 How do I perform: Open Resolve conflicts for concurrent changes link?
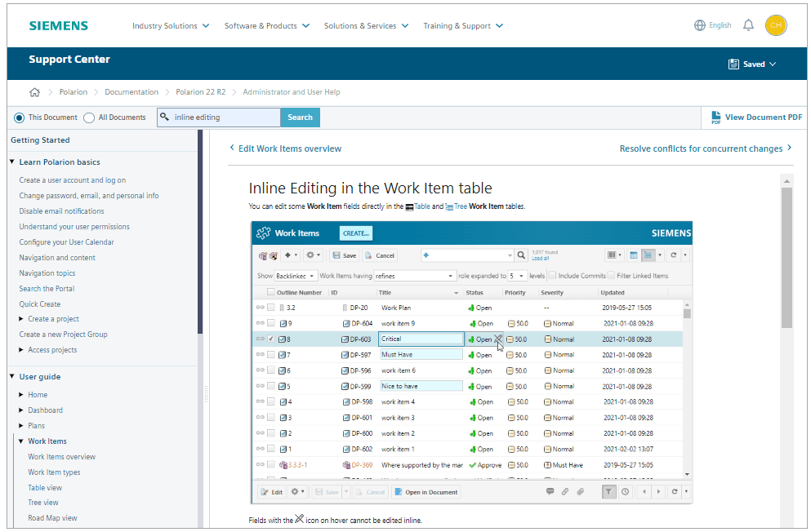(706, 149)
